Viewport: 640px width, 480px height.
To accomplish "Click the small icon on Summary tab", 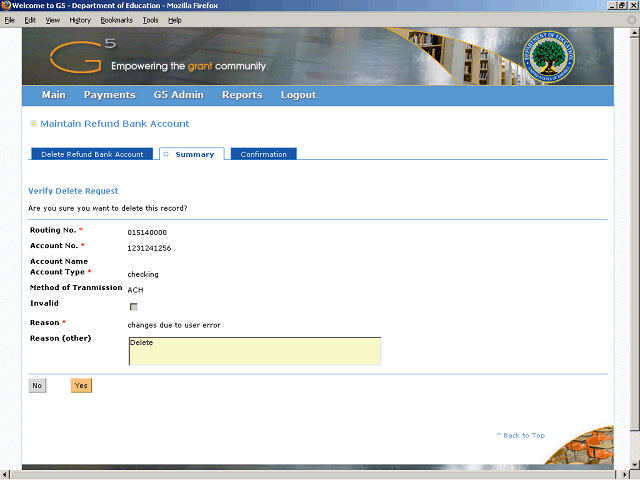I will [166, 154].
